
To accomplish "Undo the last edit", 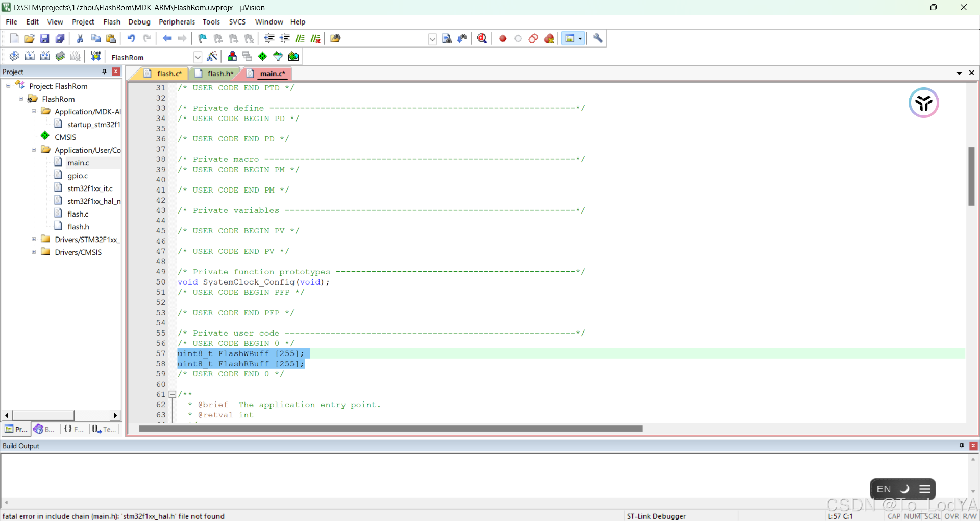I will [x=131, y=38].
